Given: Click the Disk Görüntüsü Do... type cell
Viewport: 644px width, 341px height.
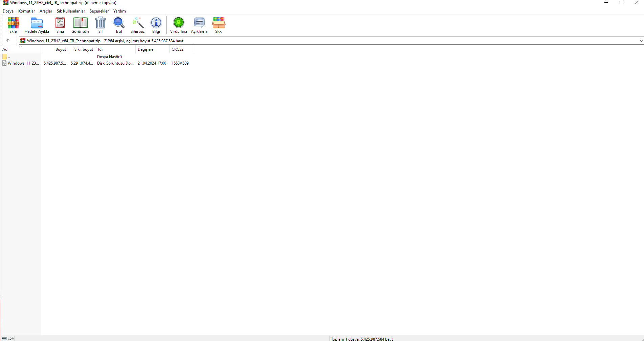Looking at the screenshot, I should pos(115,63).
